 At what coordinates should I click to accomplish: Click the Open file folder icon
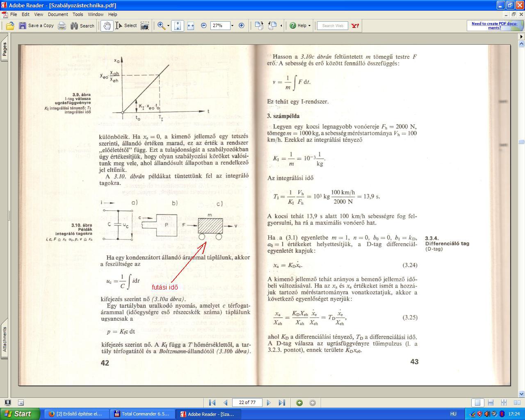(x=10, y=25)
